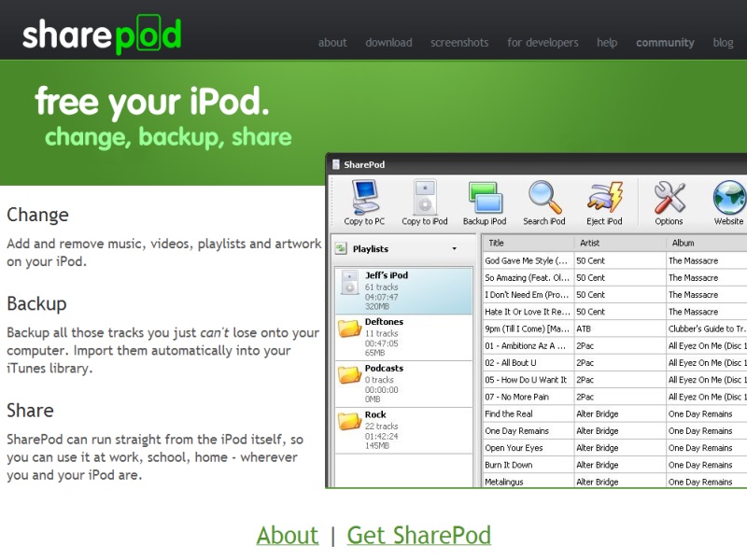The height and width of the screenshot is (560, 747).
Task: Click '11 tracks' under Deftones
Action: pyautogui.click(x=381, y=333)
